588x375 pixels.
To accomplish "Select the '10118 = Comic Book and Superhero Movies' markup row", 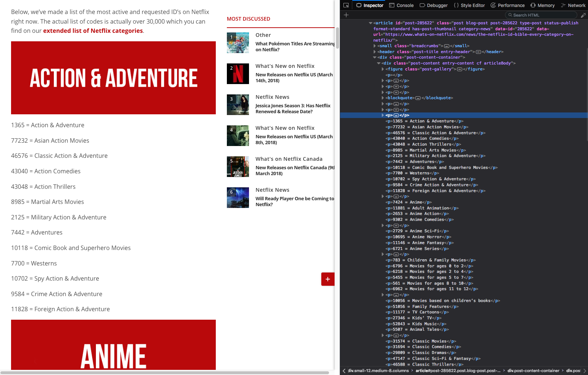I will pyautogui.click(x=441, y=168).
